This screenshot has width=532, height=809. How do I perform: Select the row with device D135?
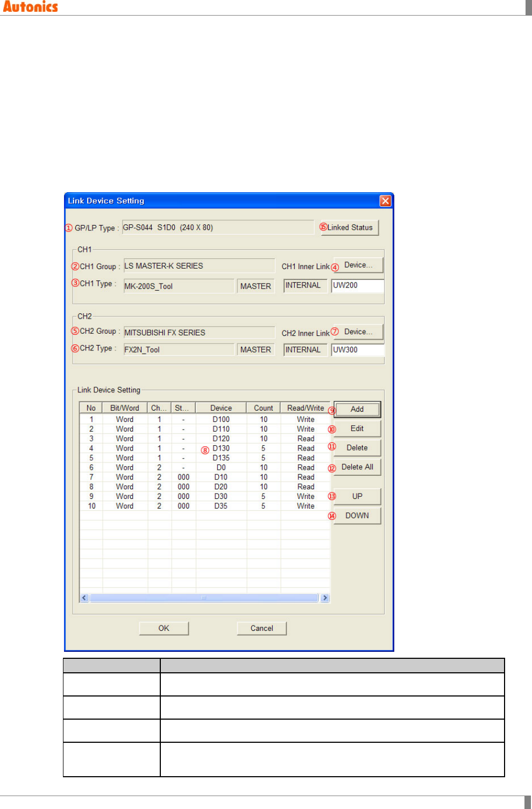(204, 458)
